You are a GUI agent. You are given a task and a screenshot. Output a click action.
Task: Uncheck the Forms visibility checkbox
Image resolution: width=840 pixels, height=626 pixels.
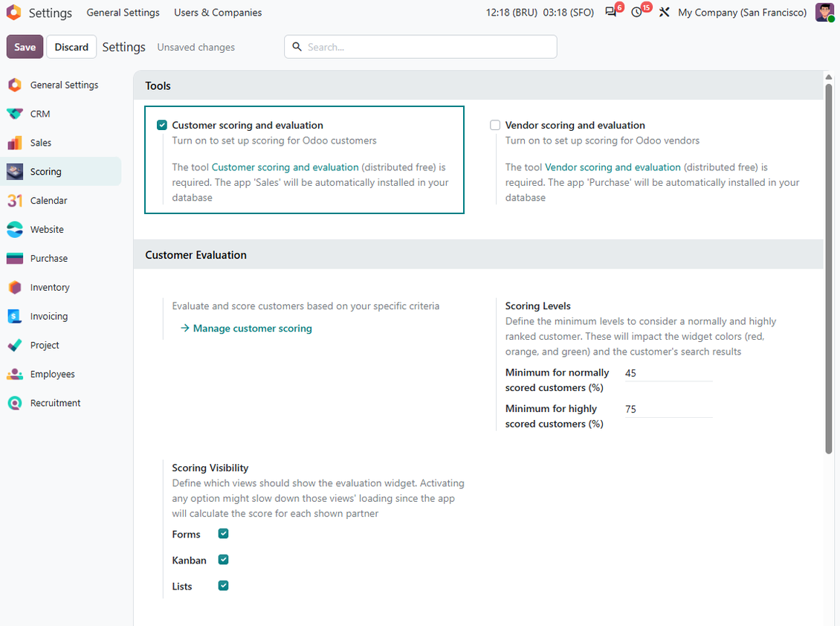point(224,534)
